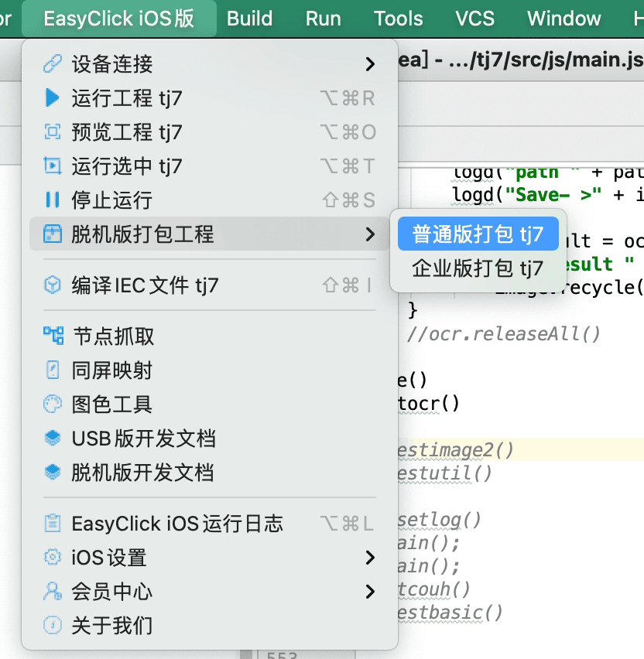
Task: Click the palette icon for 图色工具
Action: 53,405
